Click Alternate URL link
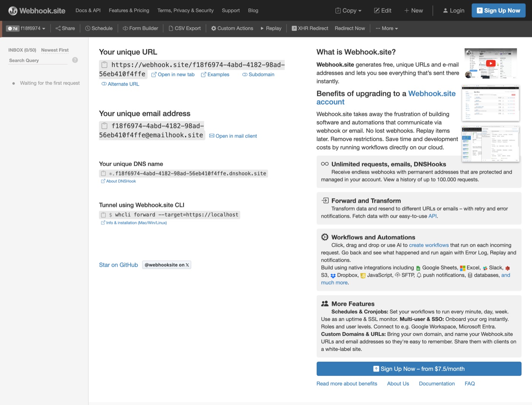The image size is (532, 405). pos(120,84)
